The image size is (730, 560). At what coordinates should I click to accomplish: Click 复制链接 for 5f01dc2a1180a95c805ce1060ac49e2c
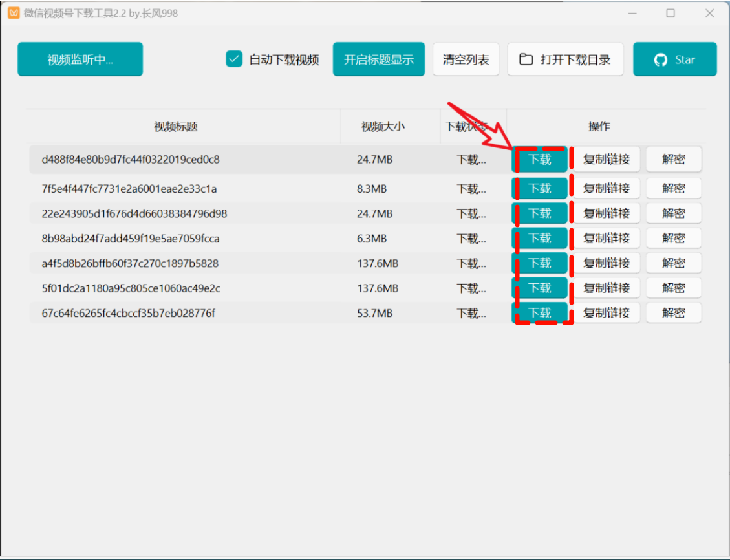coord(607,288)
